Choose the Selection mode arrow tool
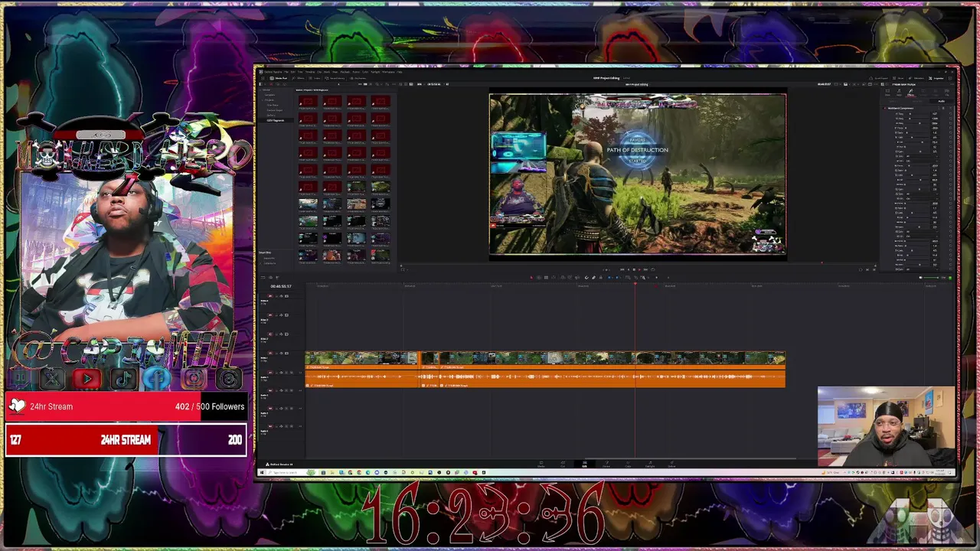This screenshot has height=551, width=980. click(x=531, y=277)
